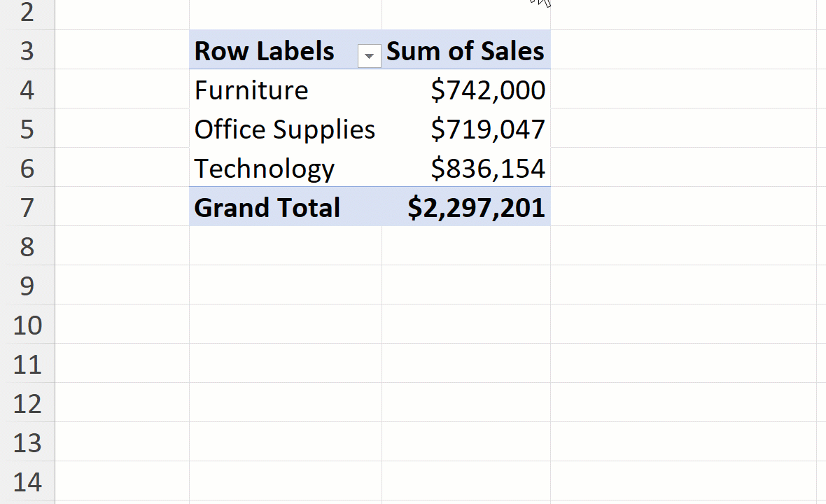Select the Grand Total label cell
826x504 pixels.
(x=267, y=208)
